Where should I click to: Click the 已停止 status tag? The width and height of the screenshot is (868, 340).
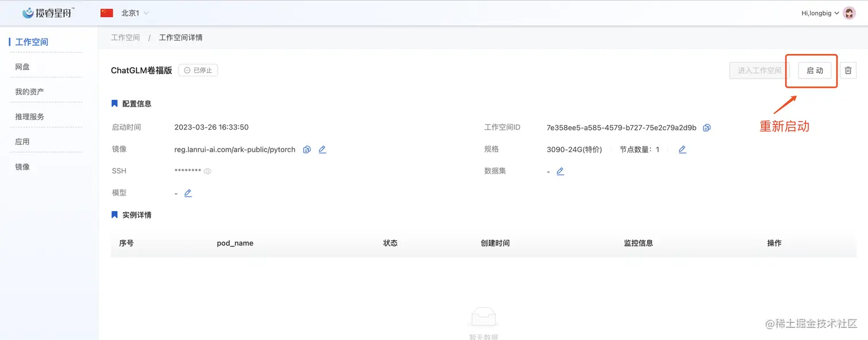click(x=198, y=71)
